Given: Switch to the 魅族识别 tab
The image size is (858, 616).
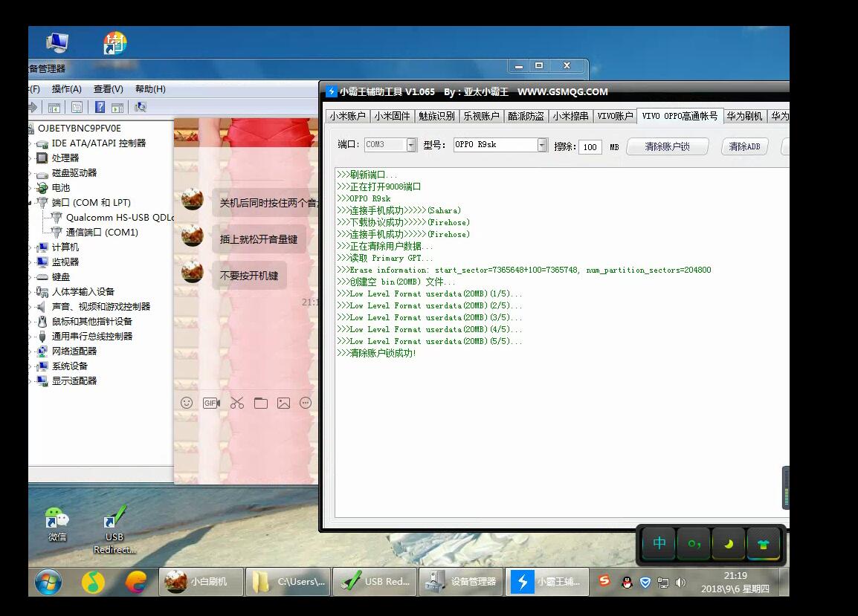Looking at the screenshot, I should (x=436, y=116).
